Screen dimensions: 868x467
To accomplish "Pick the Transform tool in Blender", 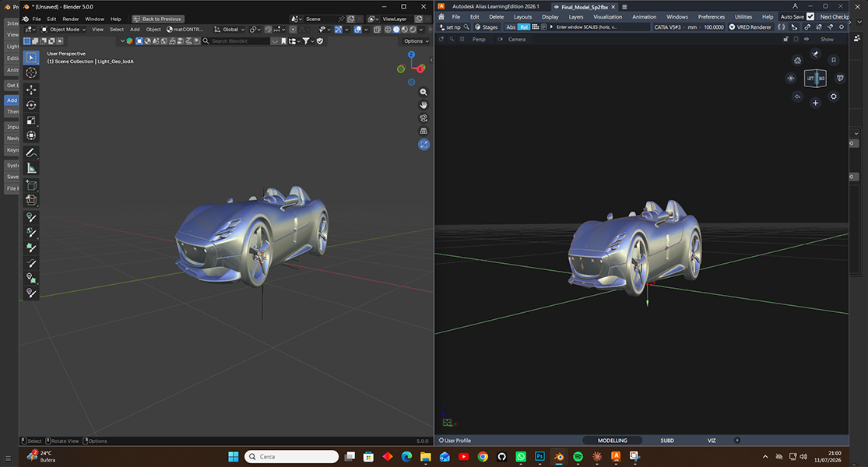I will (31, 135).
